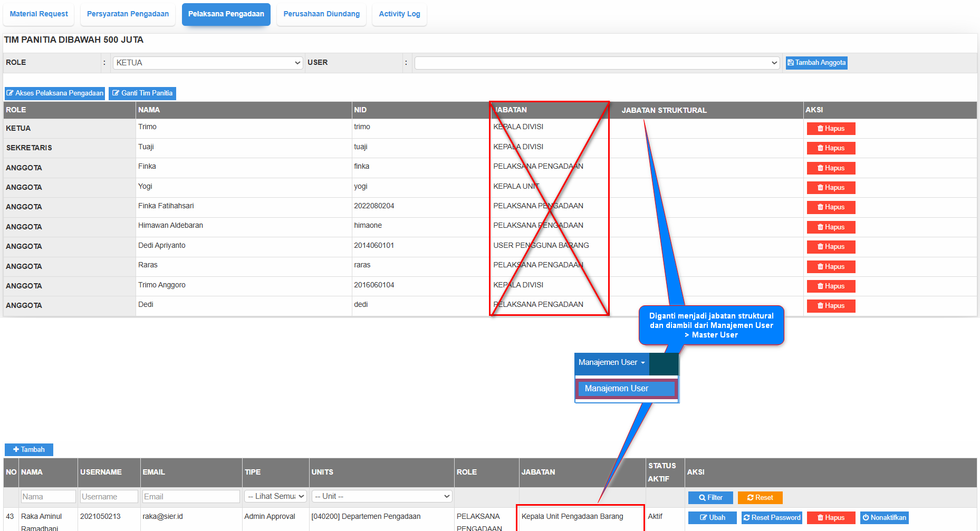Click Reset Password for Raka Aminul
This screenshot has width=980, height=531.
(772, 518)
